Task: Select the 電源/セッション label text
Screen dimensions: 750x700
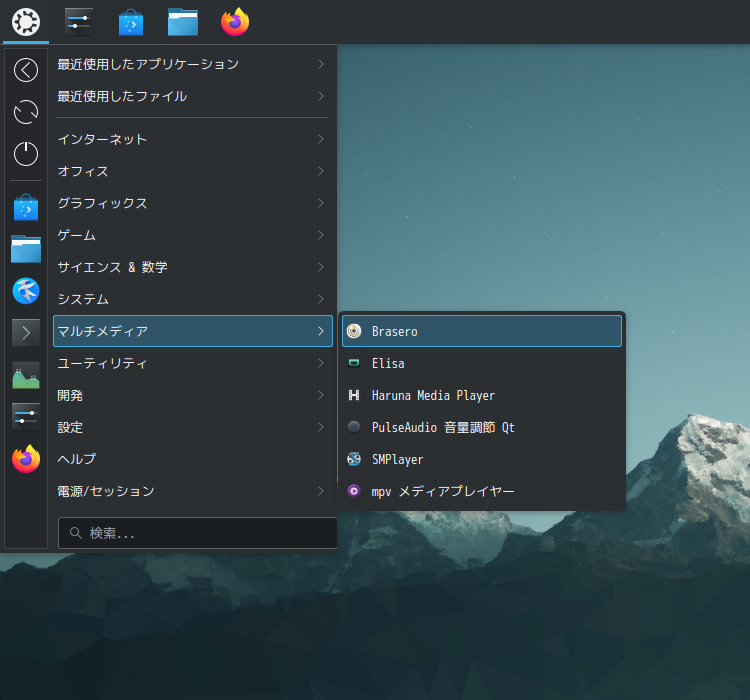Action: coord(106,491)
